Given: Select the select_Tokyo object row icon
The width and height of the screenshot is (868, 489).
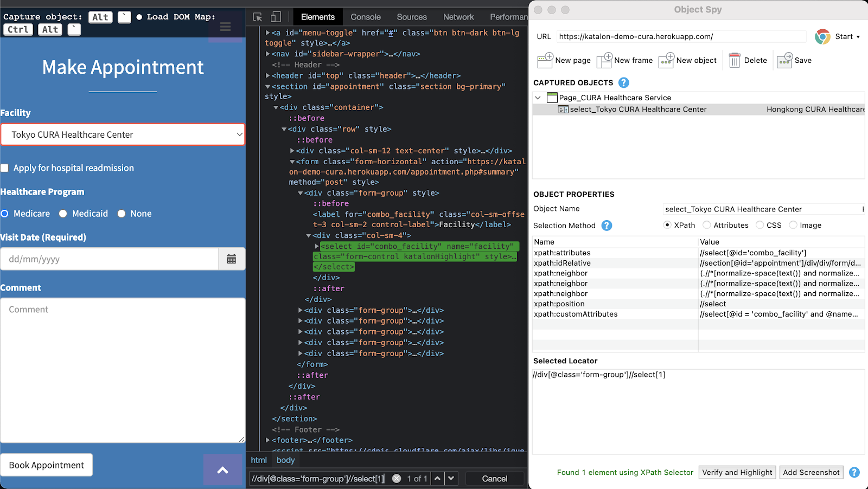Looking at the screenshot, I should [564, 110].
